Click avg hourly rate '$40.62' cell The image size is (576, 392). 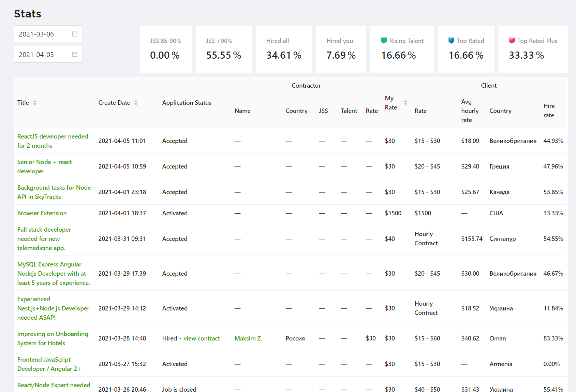coord(470,338)
